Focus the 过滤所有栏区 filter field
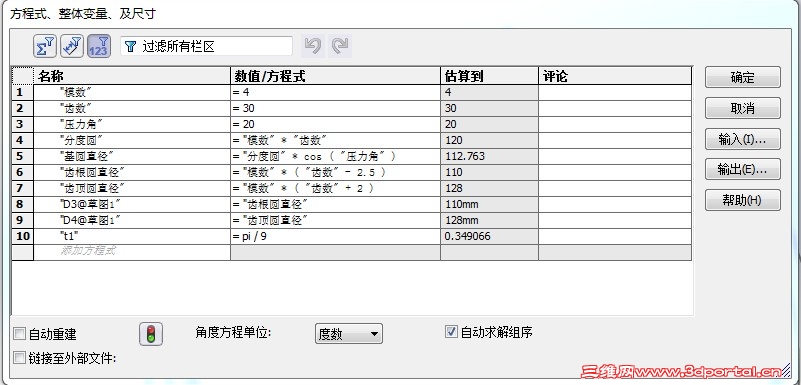Viewport: 801px width, 385px height. coord(206,46)
